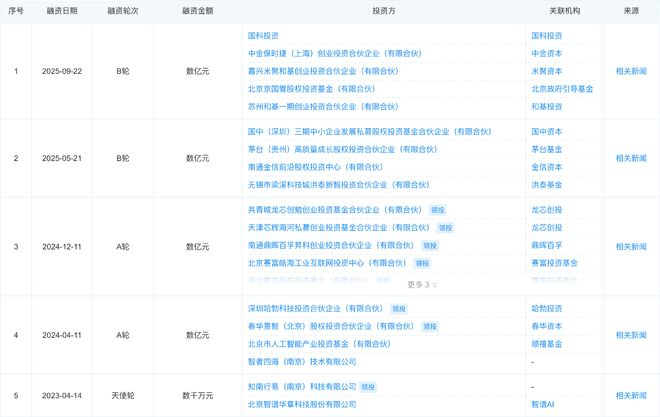Click the 融资金额 column header

198,11
